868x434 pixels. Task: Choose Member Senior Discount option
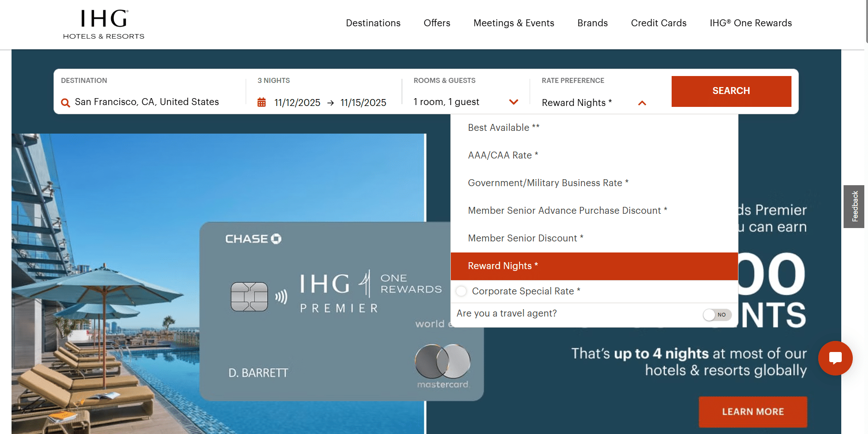click(594, 238)
